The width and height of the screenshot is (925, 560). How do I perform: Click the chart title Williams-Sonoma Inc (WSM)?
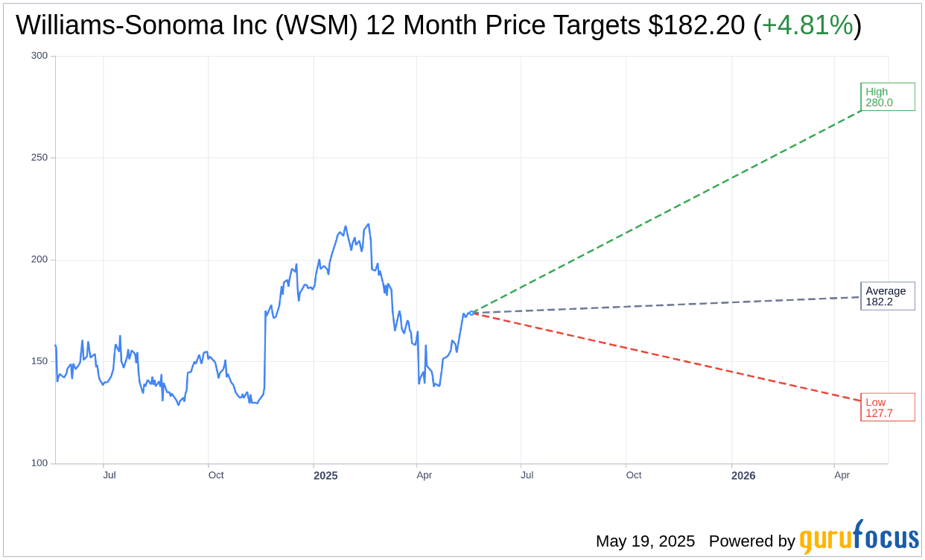pos(187,25)
